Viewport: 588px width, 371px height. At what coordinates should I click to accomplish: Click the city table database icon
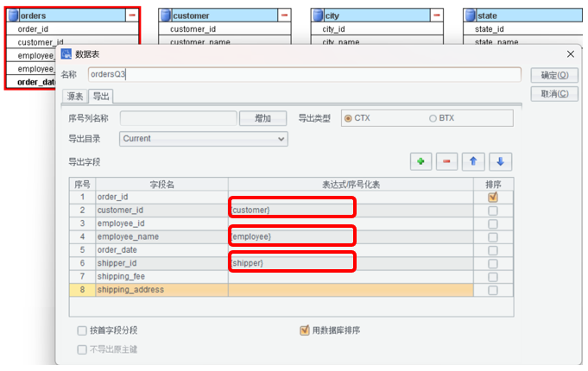point(318,16)
